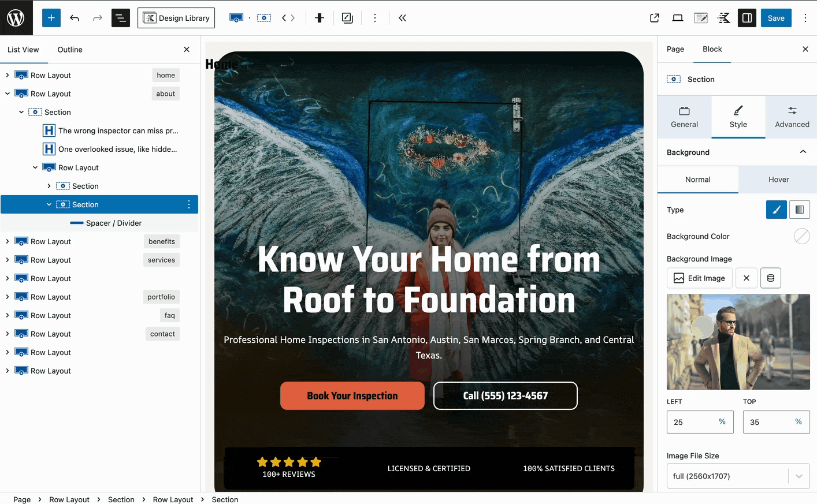Click the Edit Image button
Image resolution: width=817 pixels, height=504 pixels.
[x=699, y=278]
